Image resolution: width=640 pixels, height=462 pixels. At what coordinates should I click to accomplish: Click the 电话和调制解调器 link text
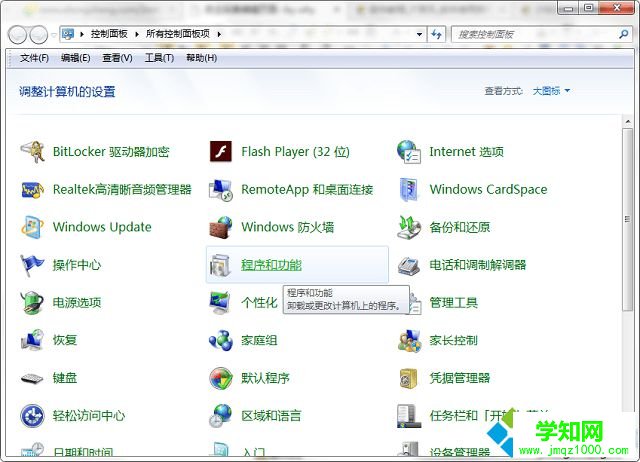[478, 265]
